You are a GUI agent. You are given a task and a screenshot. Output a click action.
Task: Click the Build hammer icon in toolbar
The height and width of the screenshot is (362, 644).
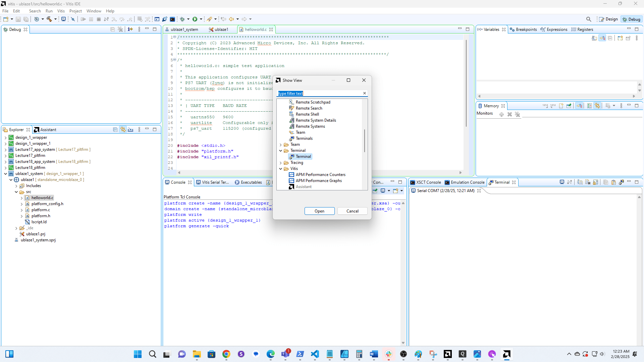[49, 19]
